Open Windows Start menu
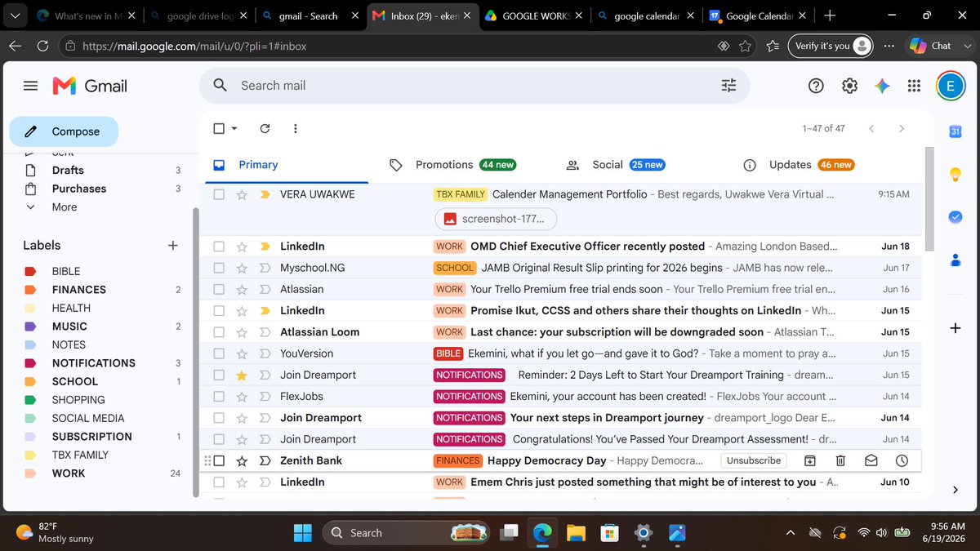 coord(303,532)
